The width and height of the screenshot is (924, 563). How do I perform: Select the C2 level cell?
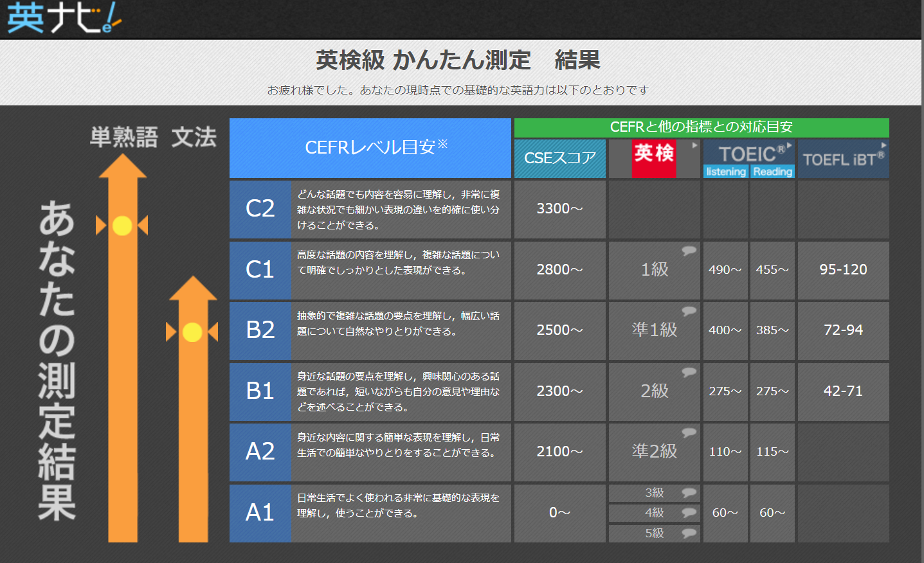[x=260, y=209]
